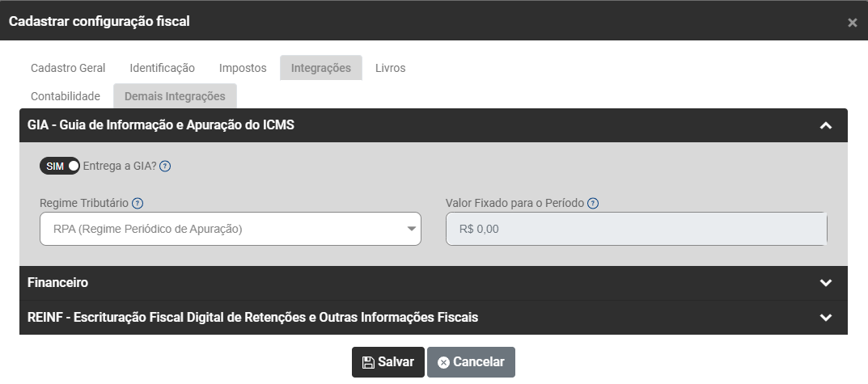The image size is (868, 384).
Task: Click the Salvar button
Action: tap(387, 362)
